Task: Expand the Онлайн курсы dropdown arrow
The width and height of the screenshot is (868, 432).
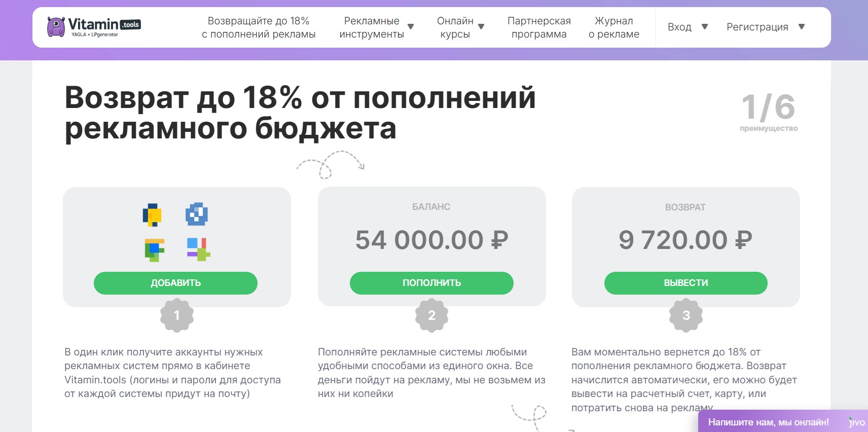Action: pos(481,27)
